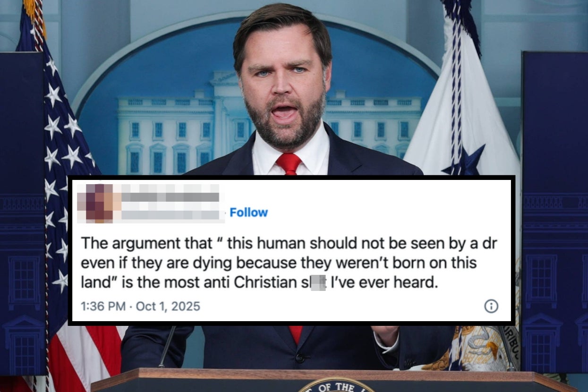Click the pixelated profile avatar
Image resolution: width=588 pixels, height=392 pixels.
coord(96,203)
